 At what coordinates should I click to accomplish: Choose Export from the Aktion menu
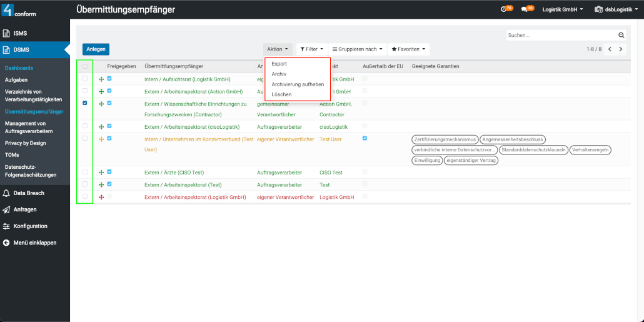pos(279,64)
